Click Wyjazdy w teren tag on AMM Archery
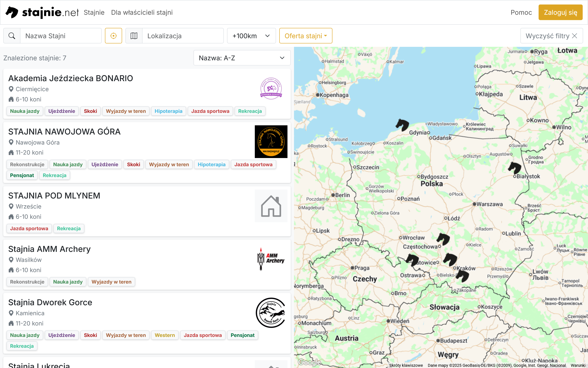Viewport: 588px width, 368px height. click(111, 282)
